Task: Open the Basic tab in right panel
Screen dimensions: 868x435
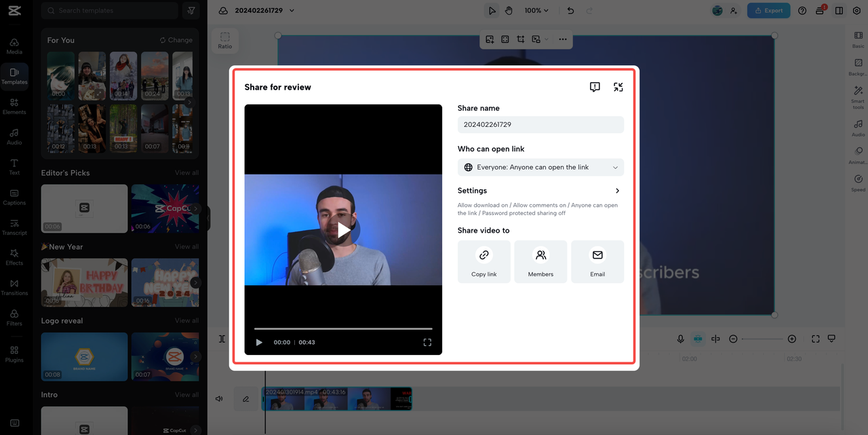Action: [858, 39]
